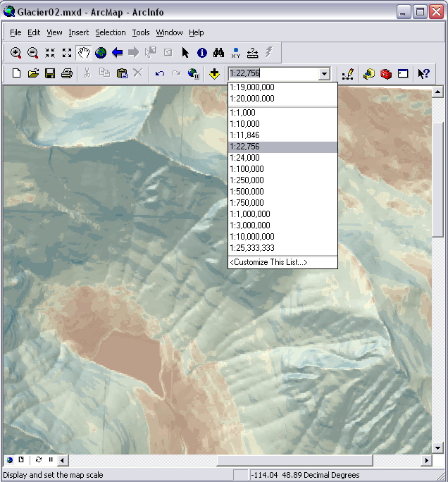
Task: Pick scale 1:11,846 in dropdown
Action: click(282, 135)
